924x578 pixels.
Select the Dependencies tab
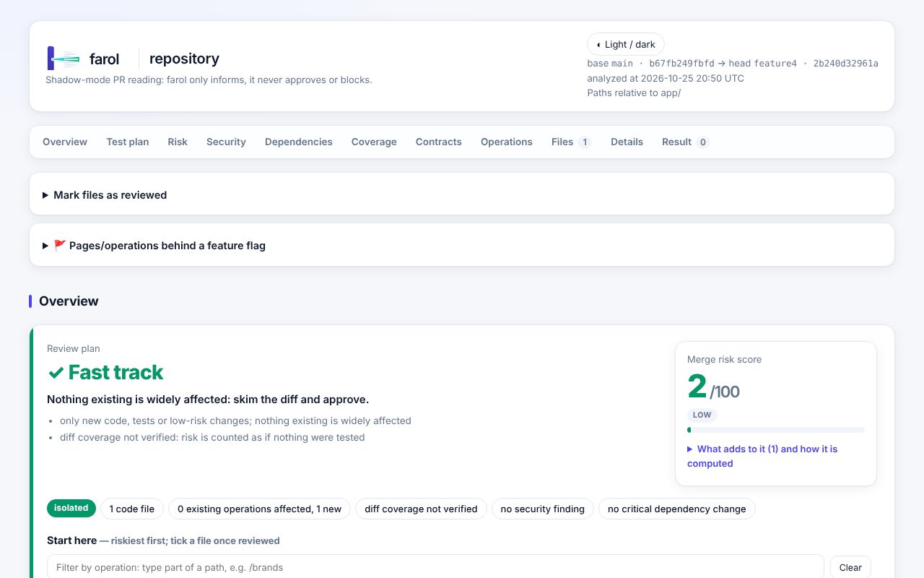point(299,142)
